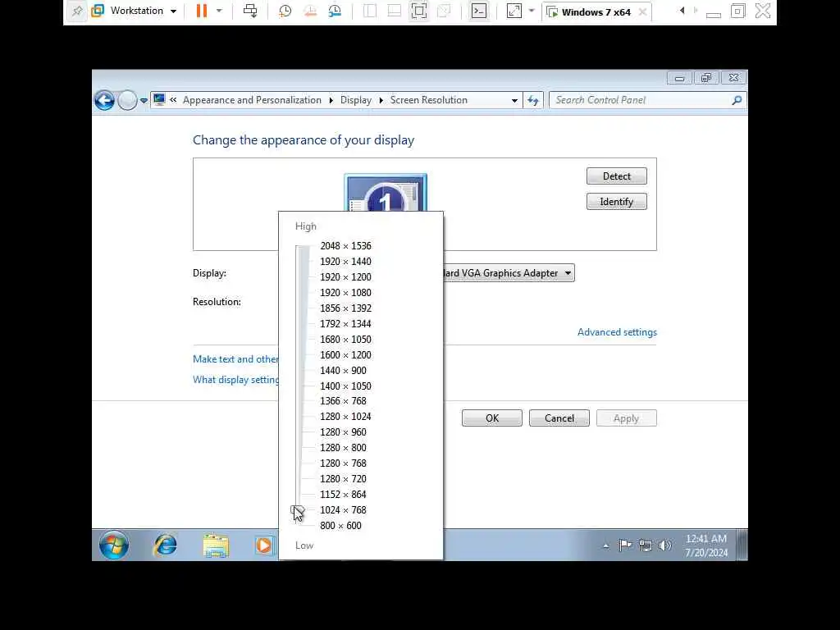The image size is (840, 630).
Task: Refresh the Control Panel page
Action: click(x=533, y=100)
